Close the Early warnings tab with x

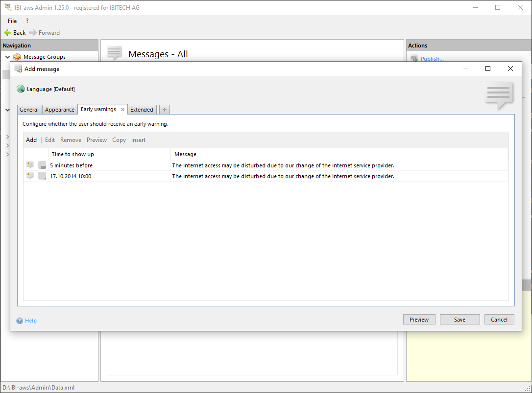(122, 110)
